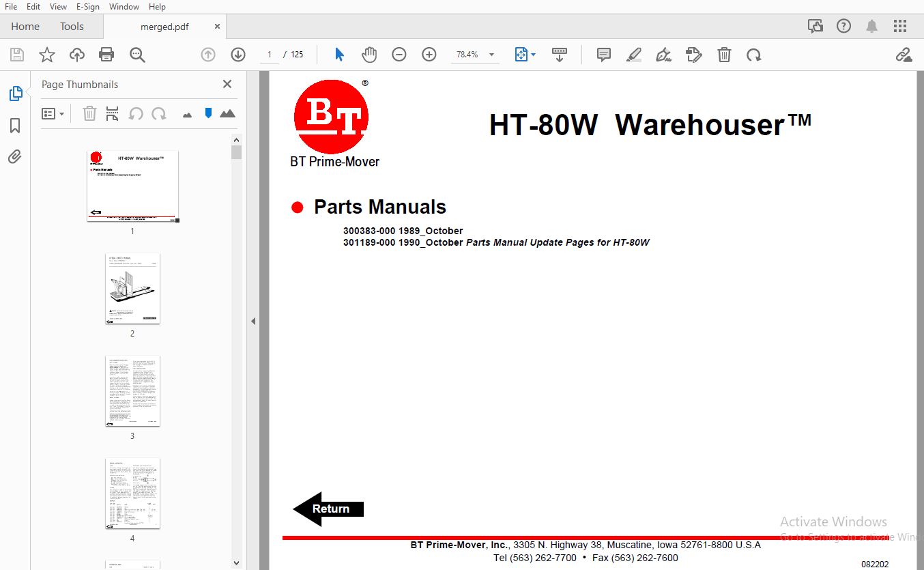View the notifications bell
This screenshot has width=924, height=570.
[x=872, y=26]
